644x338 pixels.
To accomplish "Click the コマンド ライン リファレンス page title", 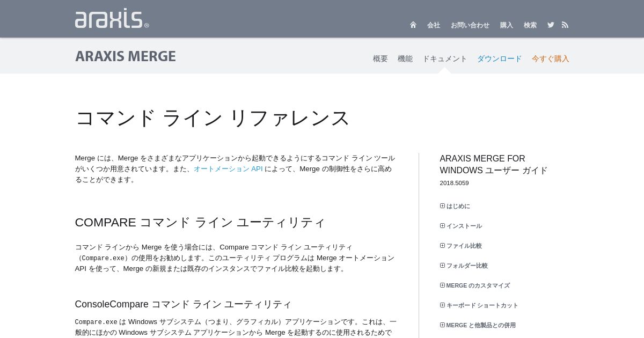I will tap(213, 118).
